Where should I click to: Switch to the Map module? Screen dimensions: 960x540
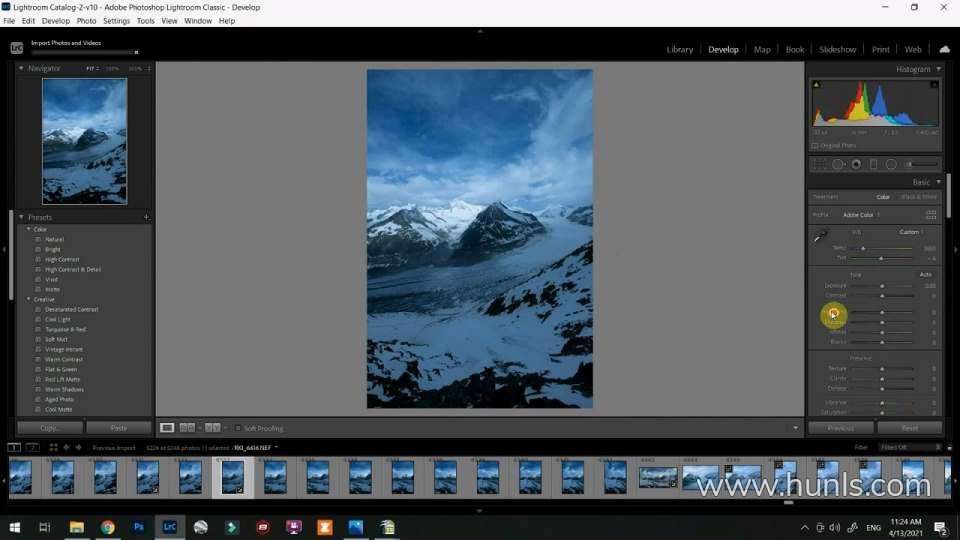[762, 50]
